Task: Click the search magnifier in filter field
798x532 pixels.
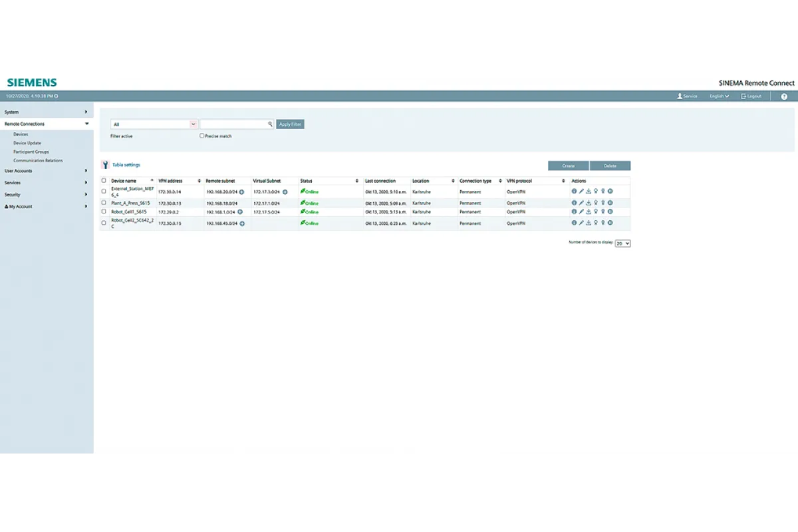Action: click(270, 124)
